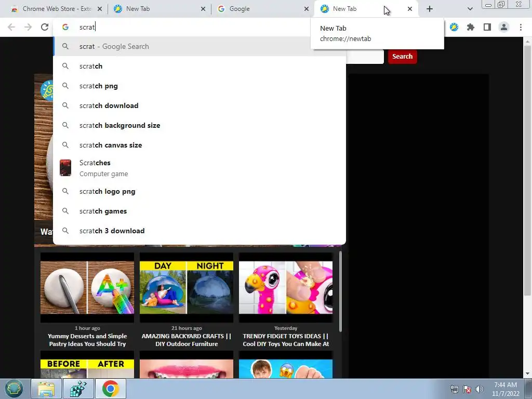This screenshot has width=532, height=399.
Task: Toggle the side panel icon
Action: (487, 27)
